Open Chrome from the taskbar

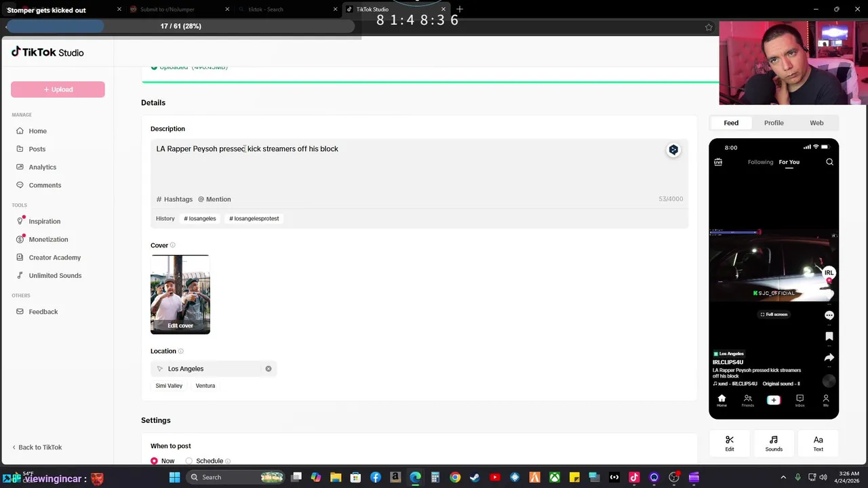click(x=455, y=477)
